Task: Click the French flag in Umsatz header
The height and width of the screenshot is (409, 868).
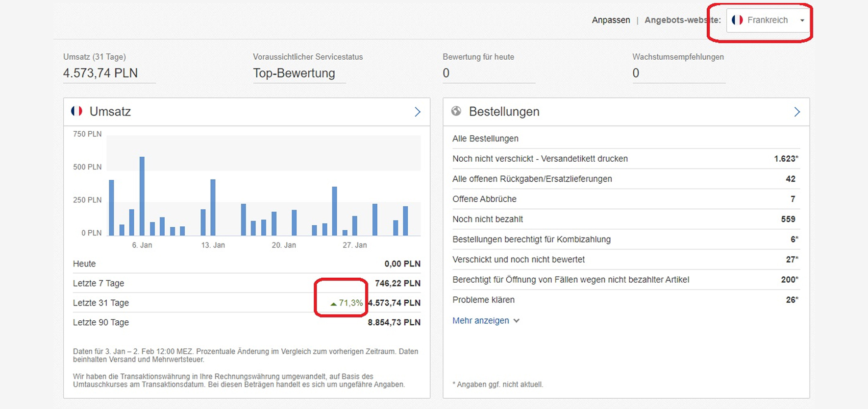Action: 76,111
